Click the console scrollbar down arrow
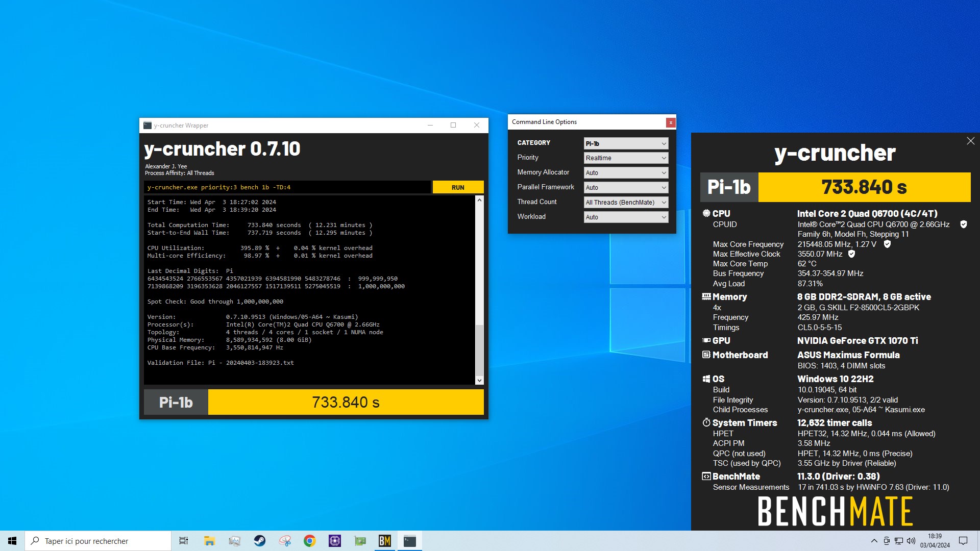 coord(479,380)
